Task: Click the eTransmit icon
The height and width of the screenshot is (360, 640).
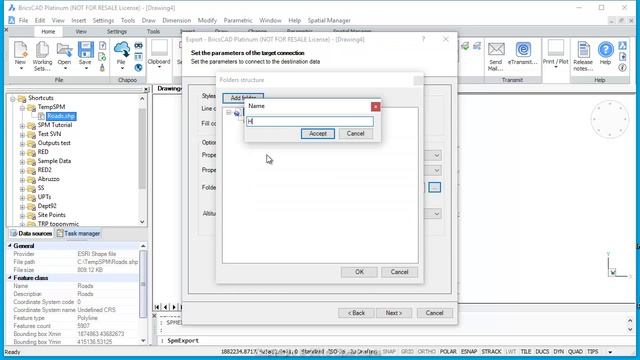Action: click(x=523, y=49)
